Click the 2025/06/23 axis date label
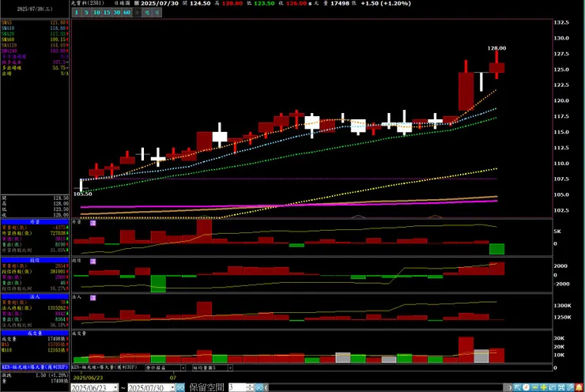The width and height of the screenshot is (585, 392). [x=88, y=378]
